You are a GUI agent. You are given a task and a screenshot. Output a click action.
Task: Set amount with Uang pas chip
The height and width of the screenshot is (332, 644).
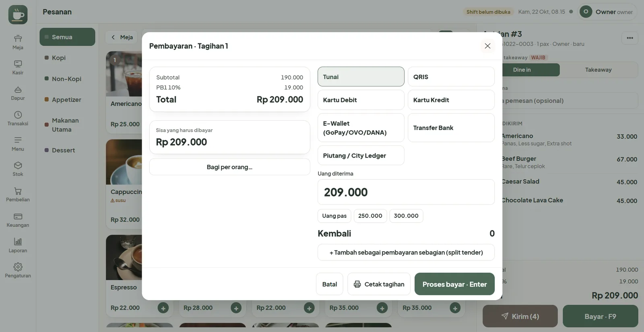334,216
